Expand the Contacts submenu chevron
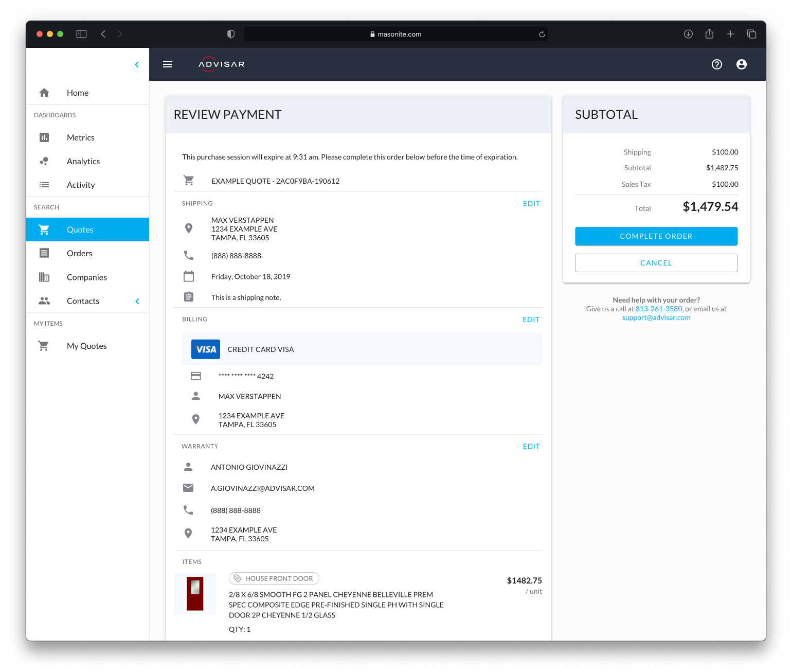 (137, 301)
